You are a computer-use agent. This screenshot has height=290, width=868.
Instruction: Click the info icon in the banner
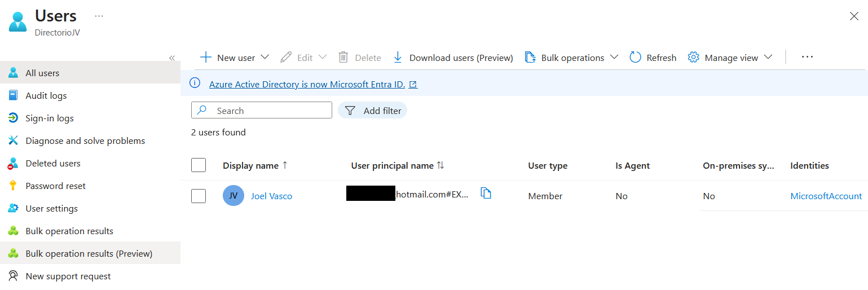tap(195, 84)
